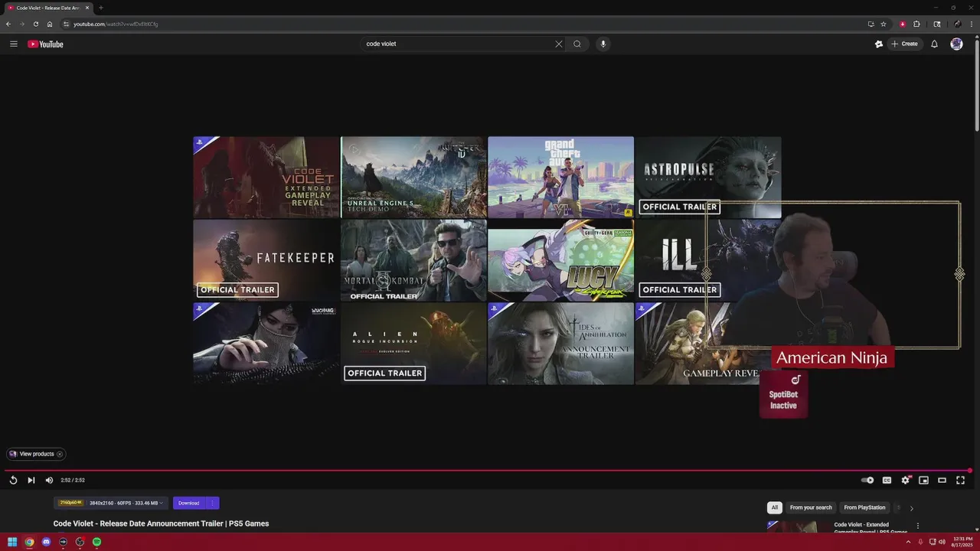980x551 pixels.
Task: Start voice search with microphone
Action: click(603, 44)
